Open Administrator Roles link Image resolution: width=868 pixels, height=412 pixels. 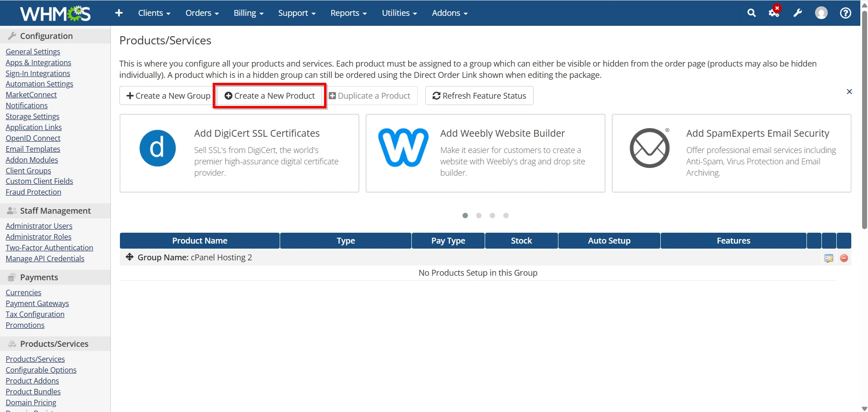pyautogui.click(x=38, y=237)
